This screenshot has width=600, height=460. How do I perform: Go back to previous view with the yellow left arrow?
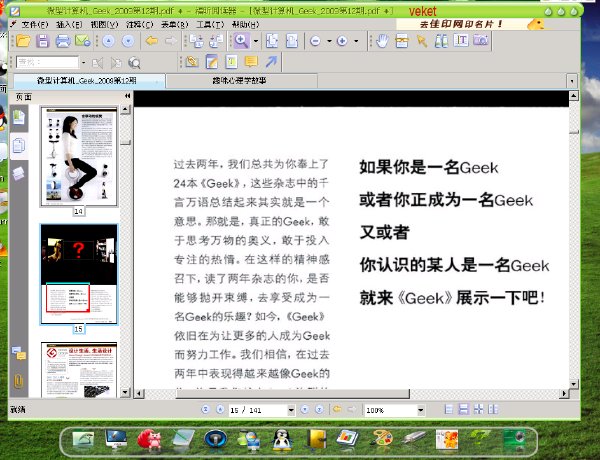[152, 41]
